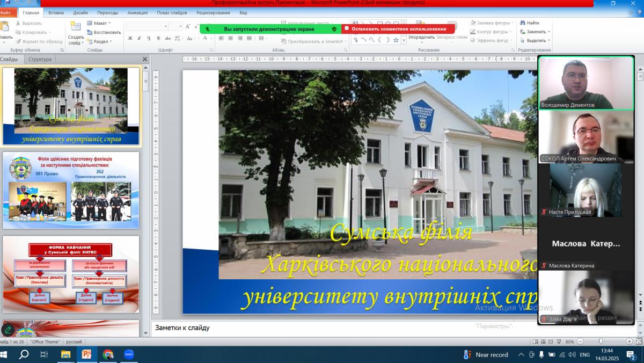Open notification center with 2 notifications
644x363 pixels.
[631, 354]
